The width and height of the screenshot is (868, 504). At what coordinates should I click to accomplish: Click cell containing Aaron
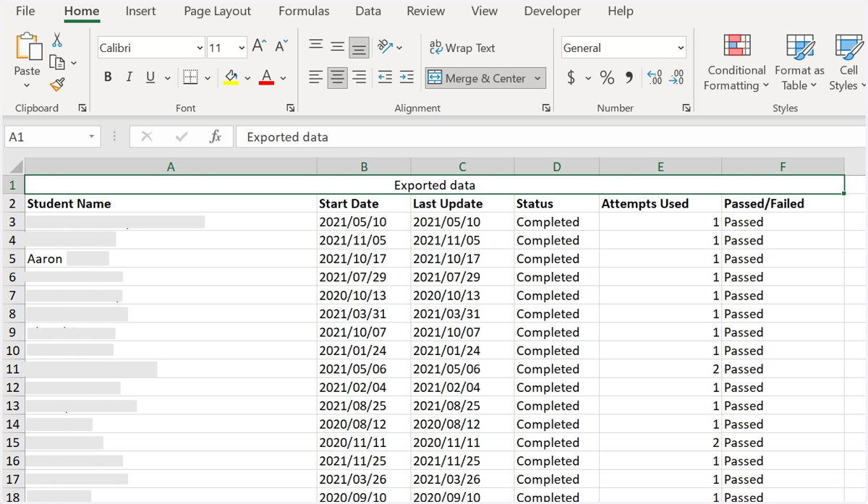point(171,259)
